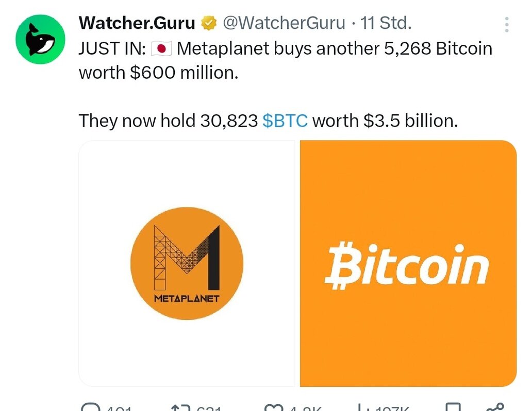
Task: Open the $BTC cashtag link
Action: [285, 121]
